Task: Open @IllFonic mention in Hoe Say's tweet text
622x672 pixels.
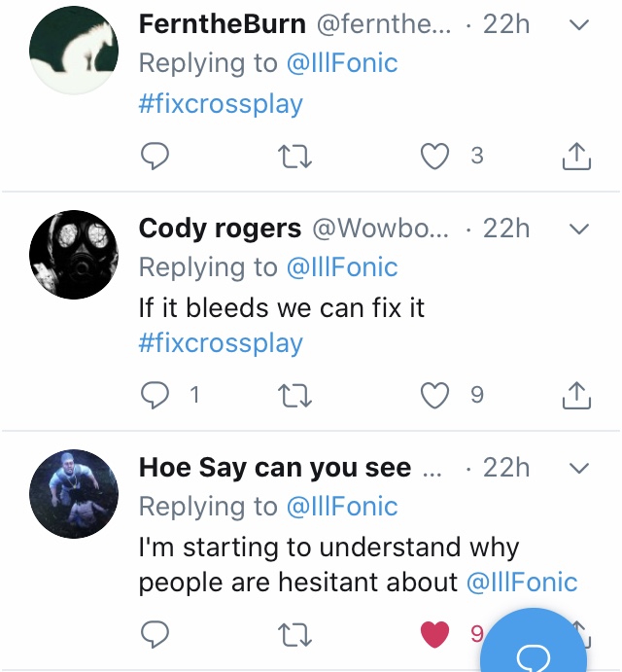Action: 522,583
